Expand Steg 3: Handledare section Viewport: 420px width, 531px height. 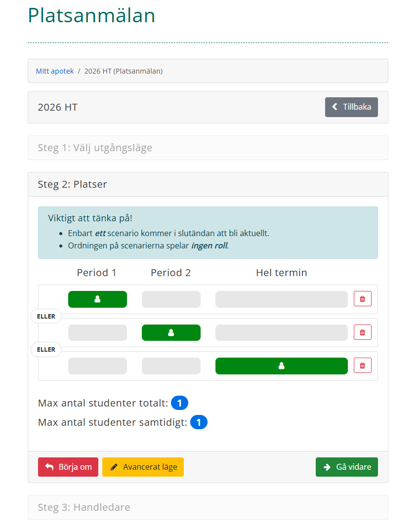pyautogui.click(x=84, y=507)
